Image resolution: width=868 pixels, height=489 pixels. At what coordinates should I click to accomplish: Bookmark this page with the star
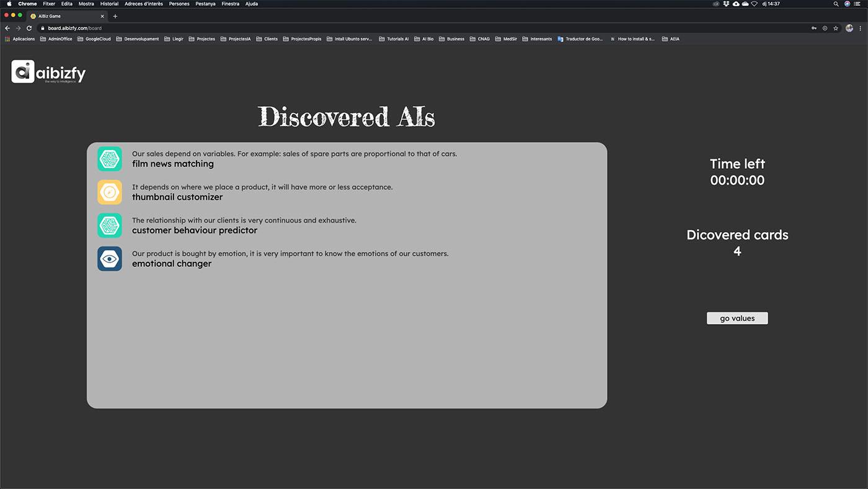[836, 28]
